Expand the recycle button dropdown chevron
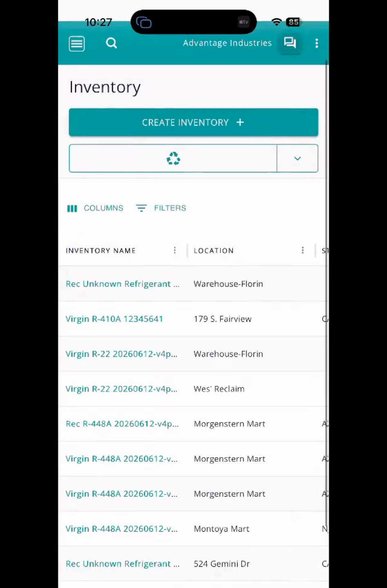 pos(298,158)
